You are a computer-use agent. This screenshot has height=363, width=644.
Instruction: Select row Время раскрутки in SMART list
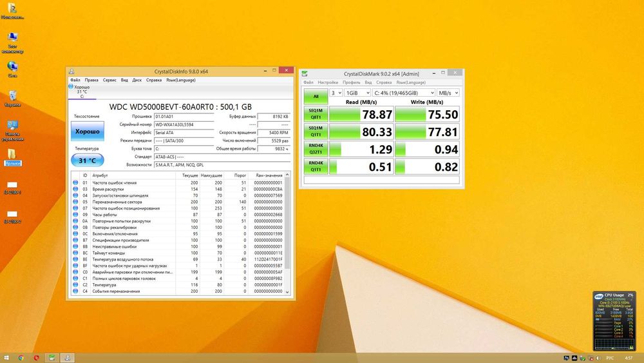click(178, 189)
